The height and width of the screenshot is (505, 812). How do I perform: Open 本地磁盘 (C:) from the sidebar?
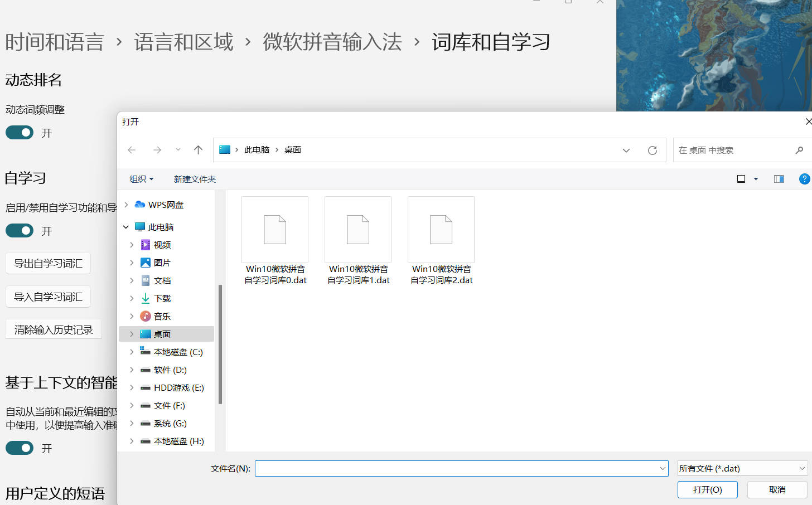pyautogui.click(x=173, y=352)
